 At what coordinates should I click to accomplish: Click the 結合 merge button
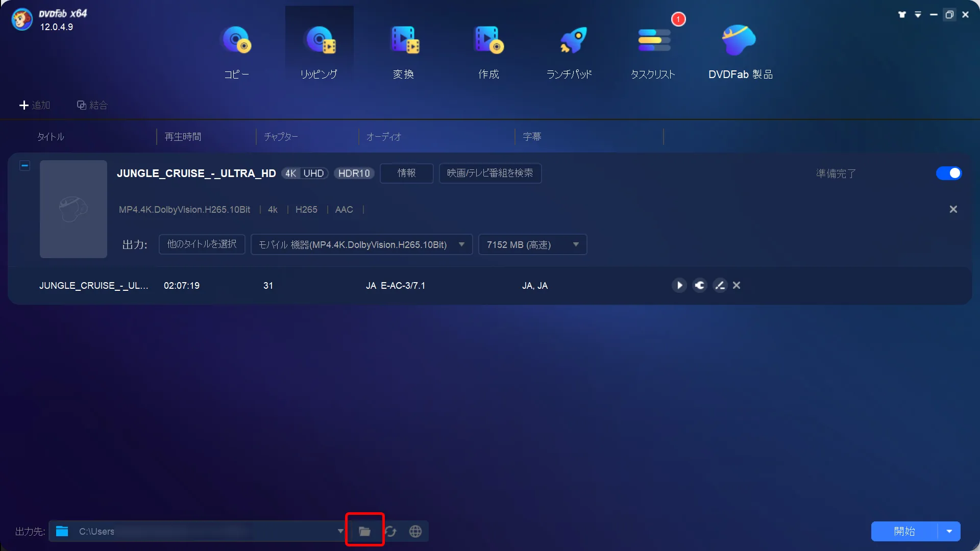coord(92,105)
